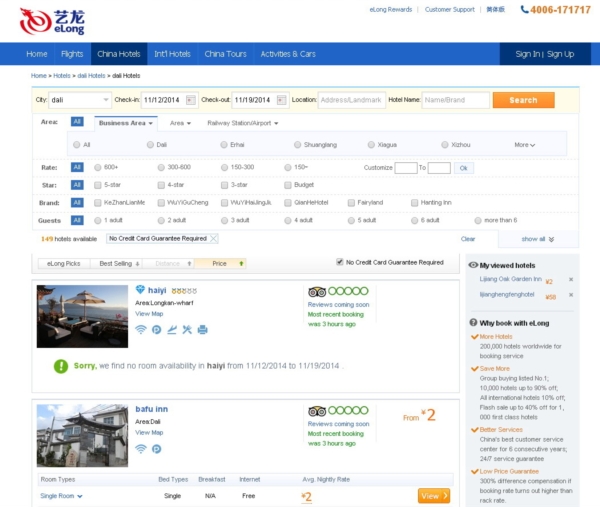The height and width of the screenshot is (507, 600).
Task: Expand the Area dropdown
Action: (180, 123)
